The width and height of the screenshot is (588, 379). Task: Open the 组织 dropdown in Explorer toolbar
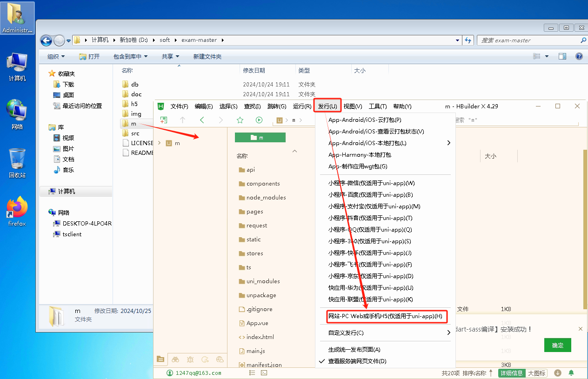pos(55,56)
